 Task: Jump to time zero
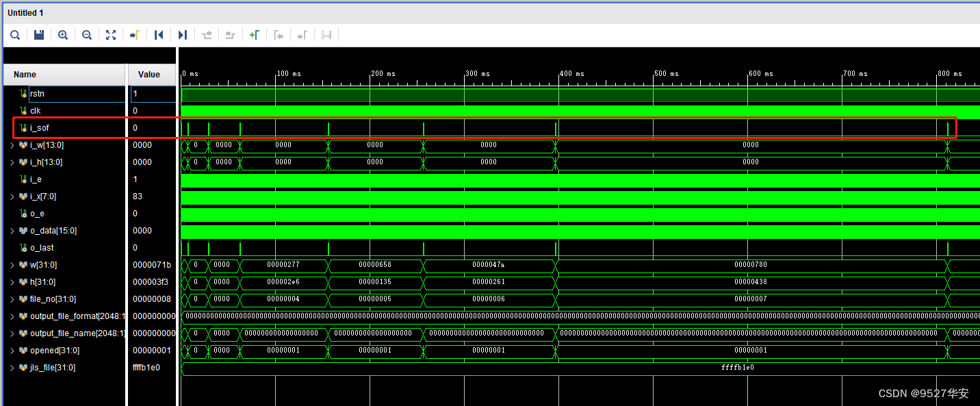pyautogui.click(x=159, y=35)
